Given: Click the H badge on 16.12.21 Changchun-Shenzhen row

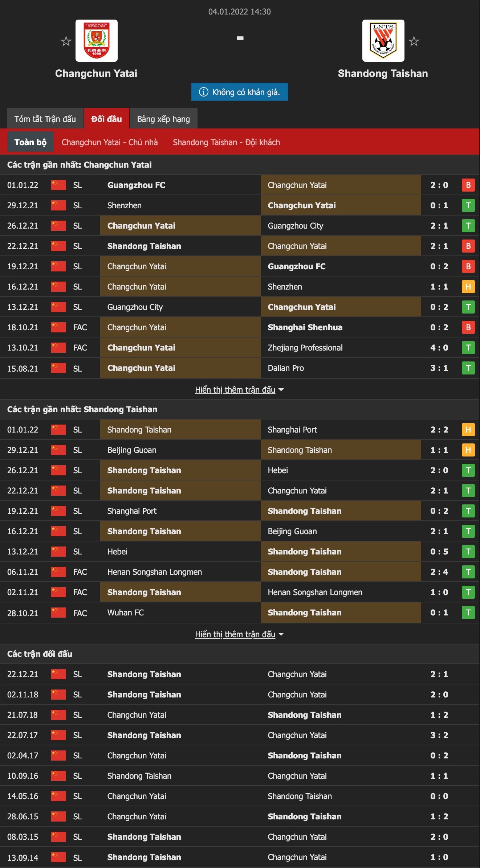Looking at the screenshot, I should tap(468, 287).
